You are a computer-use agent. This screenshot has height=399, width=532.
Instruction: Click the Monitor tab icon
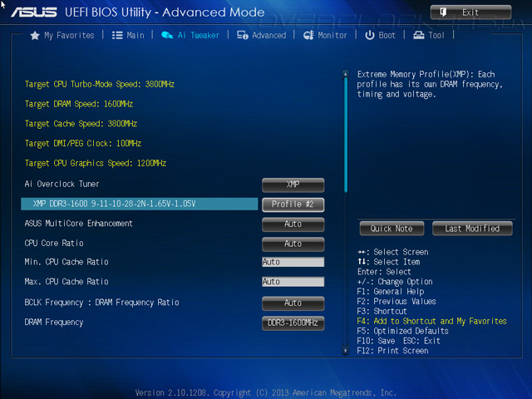point(308,35)
